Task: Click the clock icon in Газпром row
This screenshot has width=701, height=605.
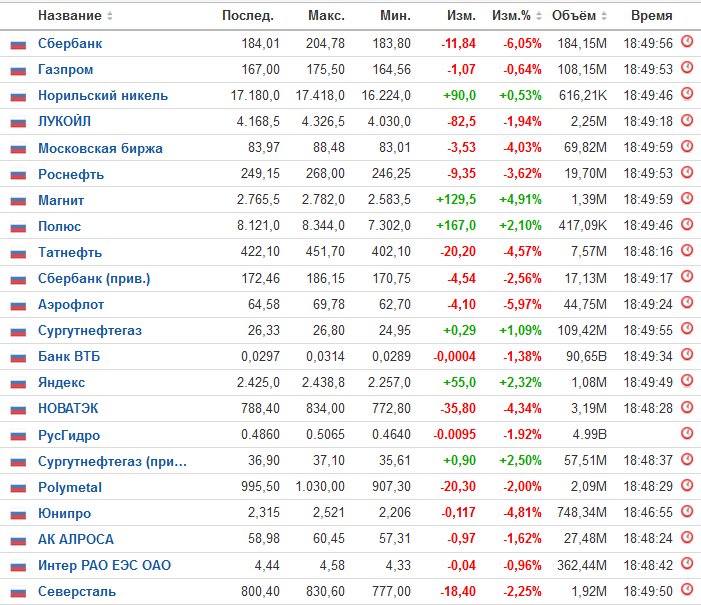Action: point(687,68)
